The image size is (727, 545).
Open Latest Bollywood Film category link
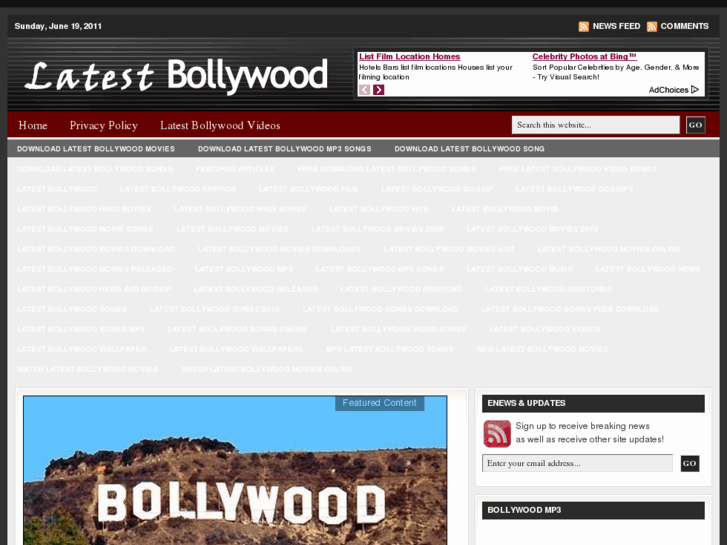point(308,189)
